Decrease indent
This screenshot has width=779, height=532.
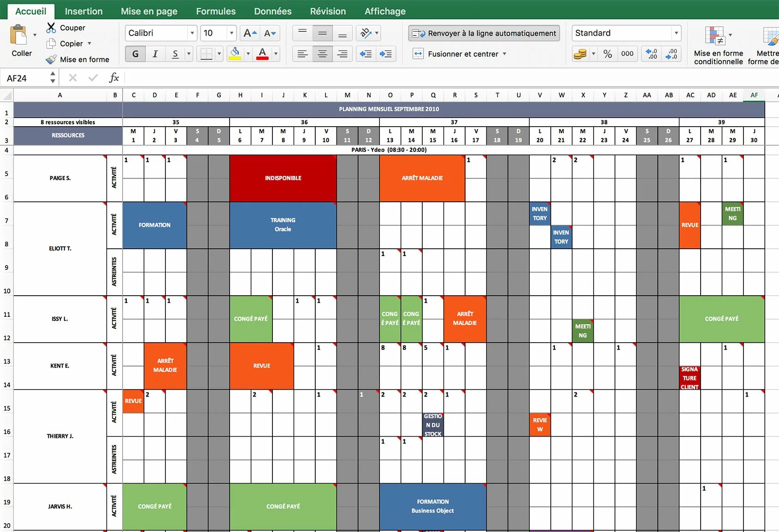pos(366,54)
